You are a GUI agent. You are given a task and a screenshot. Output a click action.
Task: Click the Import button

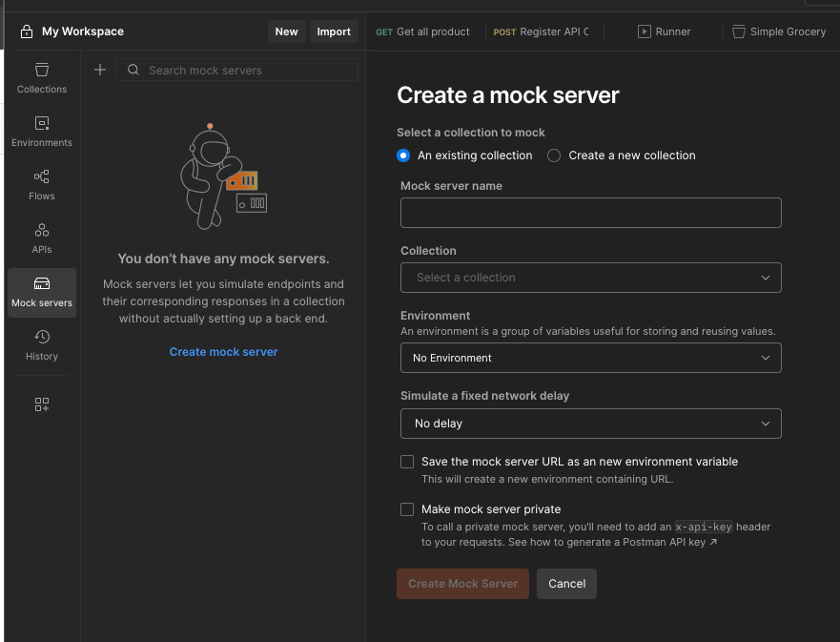[x=334, y=31]
